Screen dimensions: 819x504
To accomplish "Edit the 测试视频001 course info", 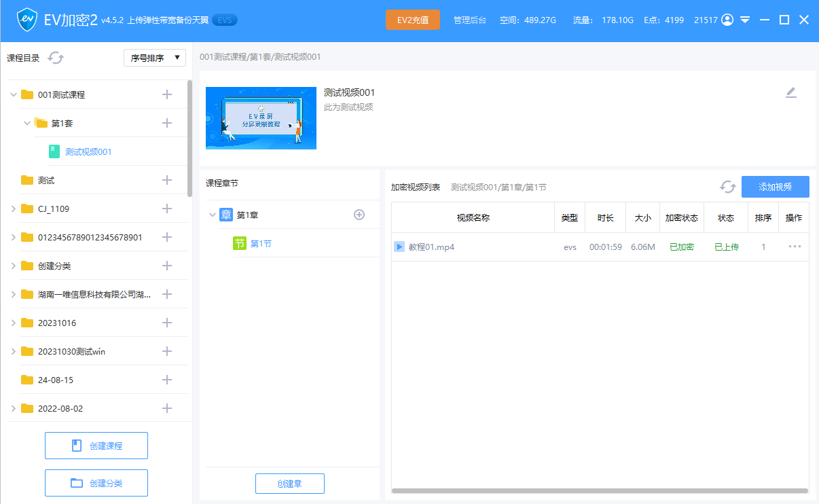I will [790, 93].
